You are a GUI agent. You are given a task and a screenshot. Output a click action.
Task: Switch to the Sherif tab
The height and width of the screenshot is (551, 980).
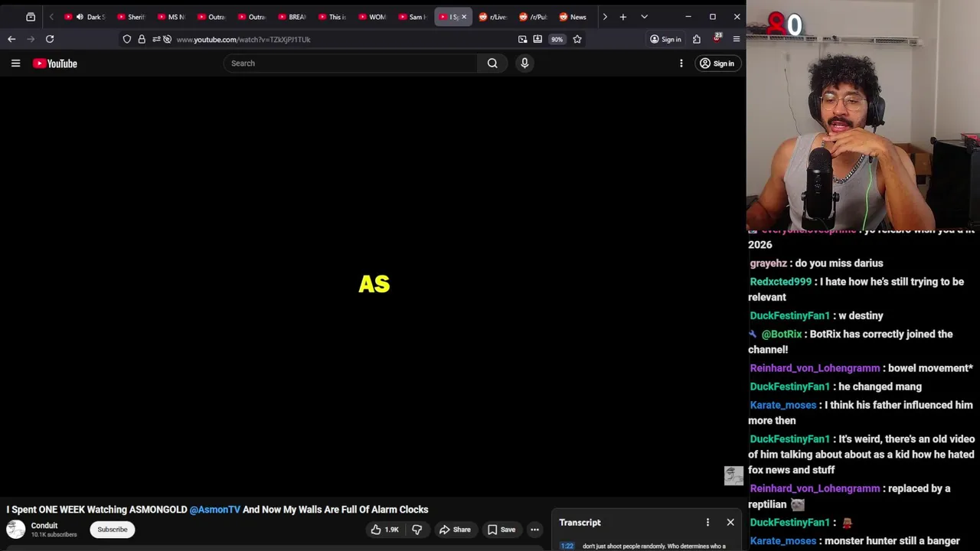[131, 17]
